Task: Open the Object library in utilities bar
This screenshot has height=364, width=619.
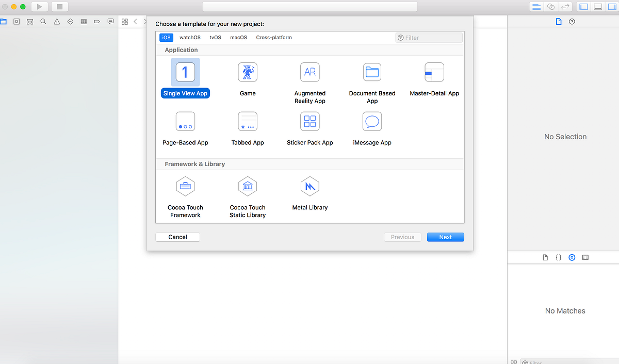Action: [572, 257]
